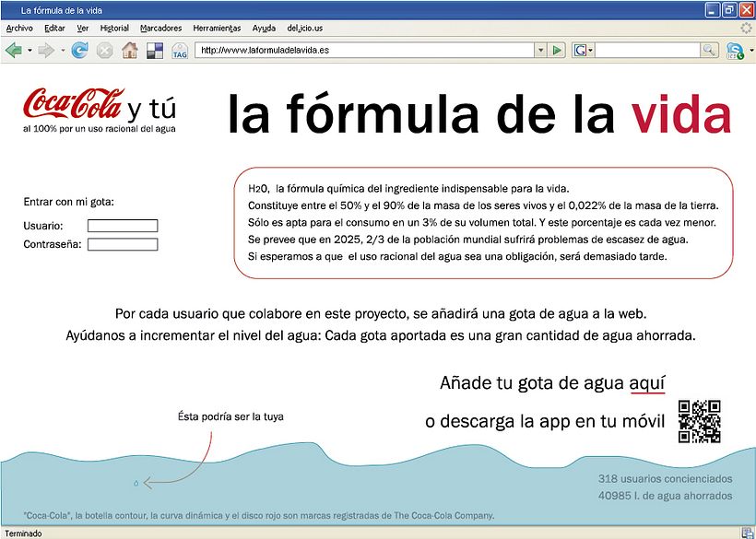756x539 pixels.
Task: Click the Stop loading icon
Action: pos(104,50)
